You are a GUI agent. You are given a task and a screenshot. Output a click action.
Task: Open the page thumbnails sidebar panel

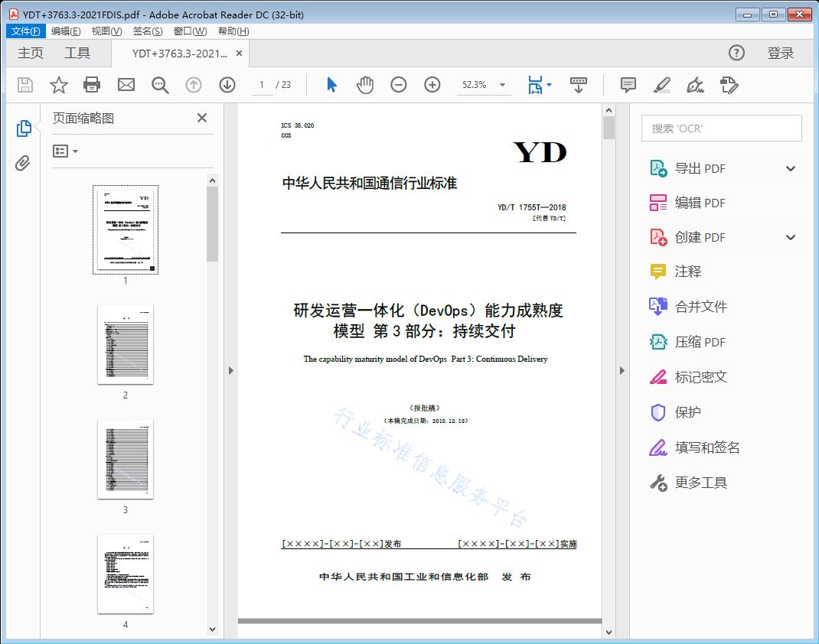[24, 128]
